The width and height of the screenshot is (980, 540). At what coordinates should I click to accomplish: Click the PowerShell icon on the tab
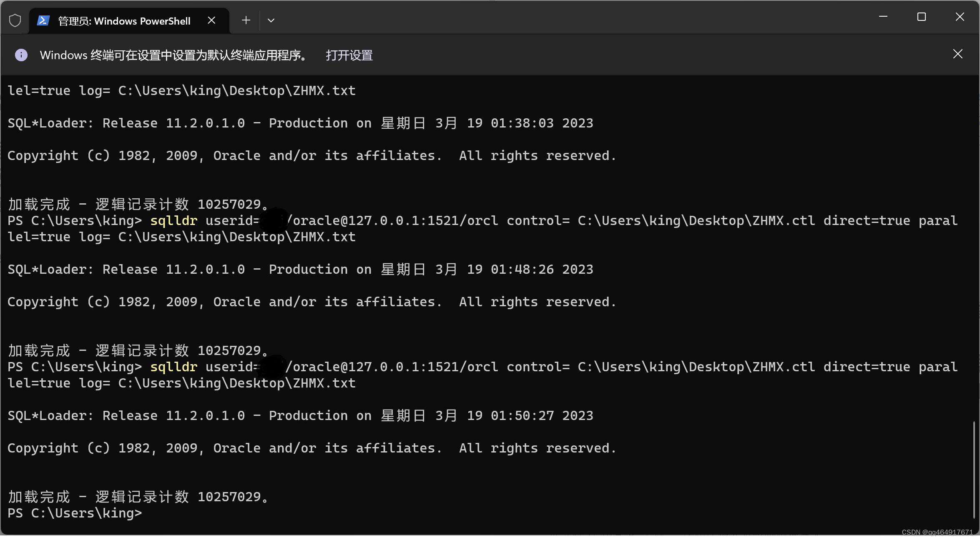[43, 20]
